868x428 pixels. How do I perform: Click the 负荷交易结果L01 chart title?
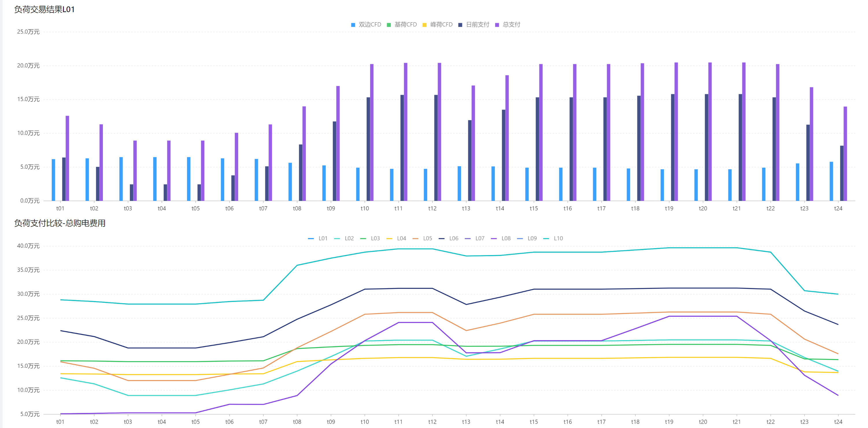(44, 10)
